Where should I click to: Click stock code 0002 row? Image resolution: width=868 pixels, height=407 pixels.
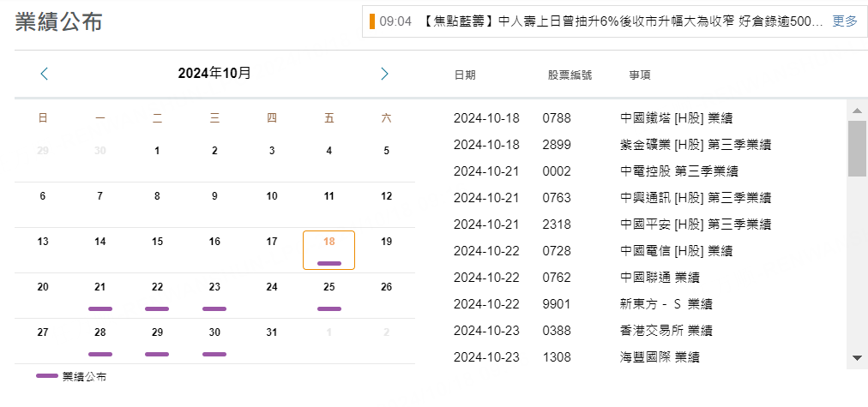click(x=556, y=171)
